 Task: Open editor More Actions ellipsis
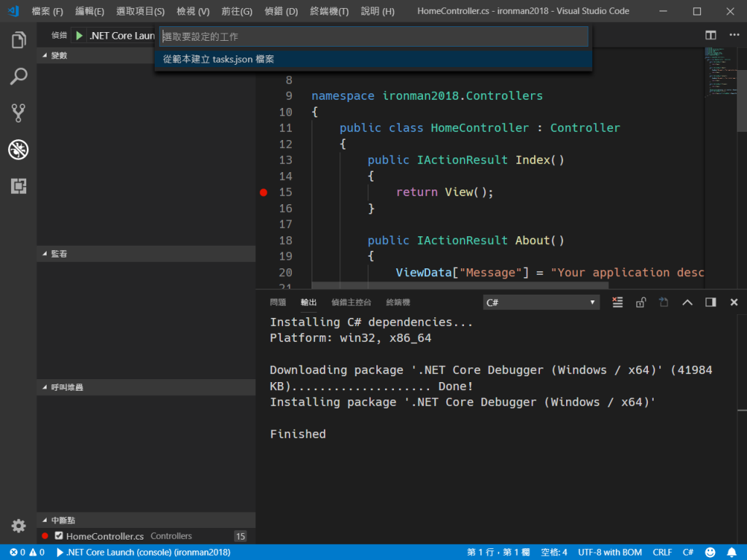pyautogui.click(x=734, y=35)
